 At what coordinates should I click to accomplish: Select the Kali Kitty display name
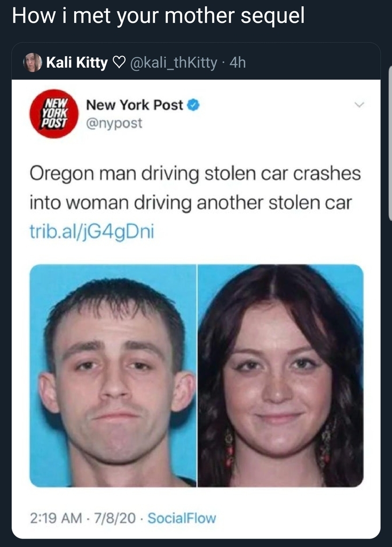point(77,63)
